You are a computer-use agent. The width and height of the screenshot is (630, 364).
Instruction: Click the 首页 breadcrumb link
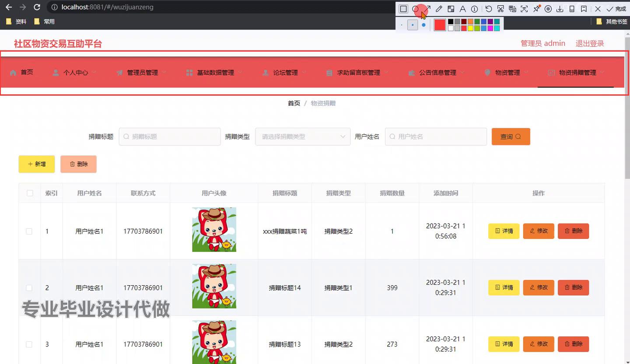[294, 103]
